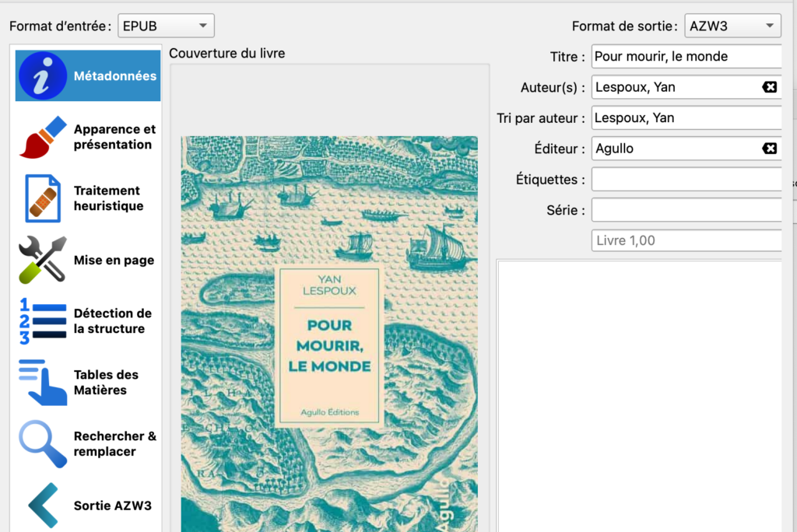Click the Format d'entrée label

(x=60, y=26)
